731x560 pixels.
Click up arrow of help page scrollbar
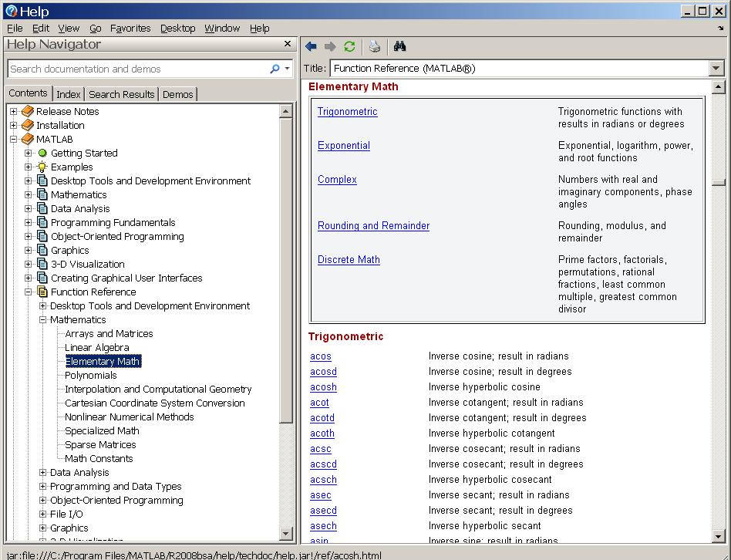(719, 86)
